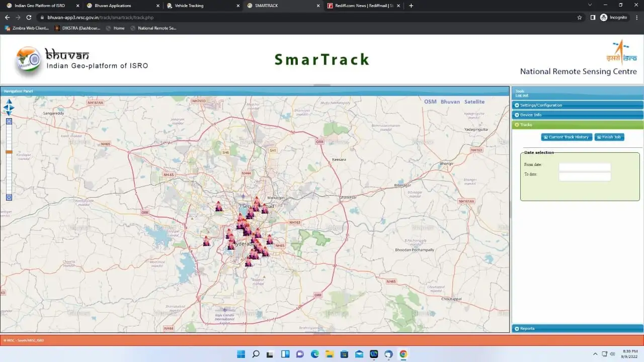Expand the Reports section
Viewport: 644px width, 362px height.
(578, 328)
